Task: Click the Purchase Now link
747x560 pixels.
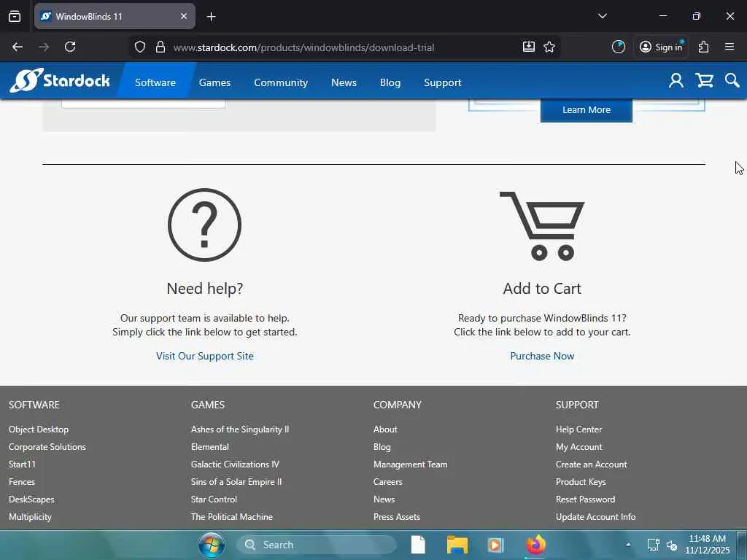Action: point(542,356)
